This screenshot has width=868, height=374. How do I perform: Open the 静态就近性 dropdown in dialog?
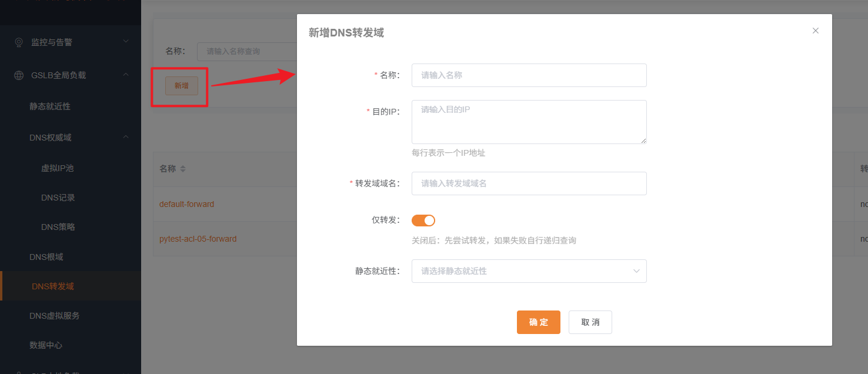[x=528, y=271]
